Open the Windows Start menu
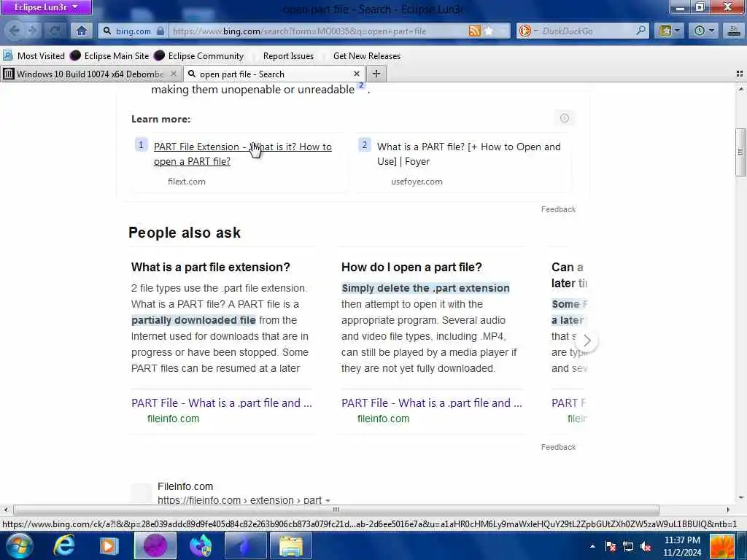This screenshot has width=747, height=560. pyautogui.click(x=18, y=545)
